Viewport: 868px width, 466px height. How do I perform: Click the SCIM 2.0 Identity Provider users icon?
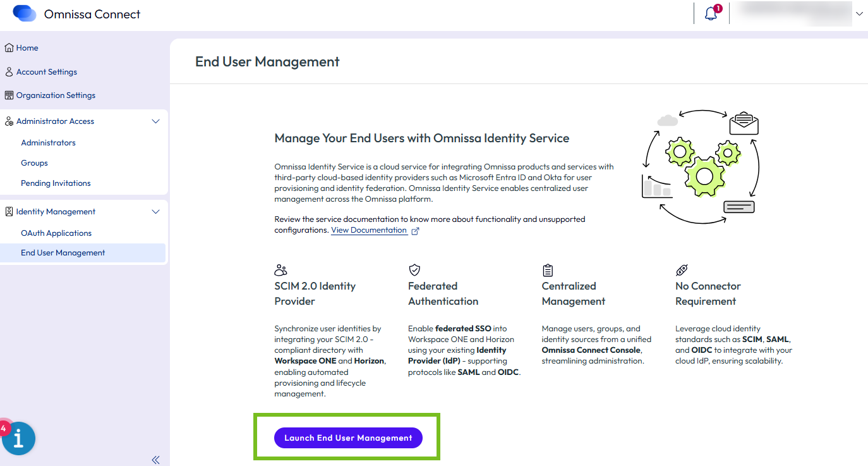[280, 270]
